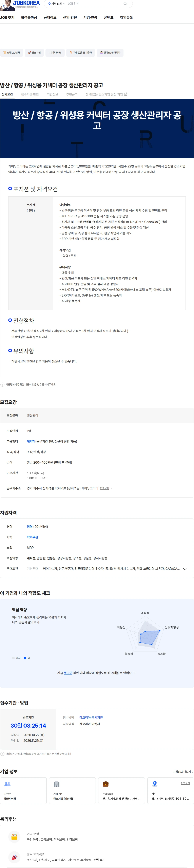Expand the 우대조건 list chevron
This screenshot has width=194, height=868.
[x=185, y=569]
